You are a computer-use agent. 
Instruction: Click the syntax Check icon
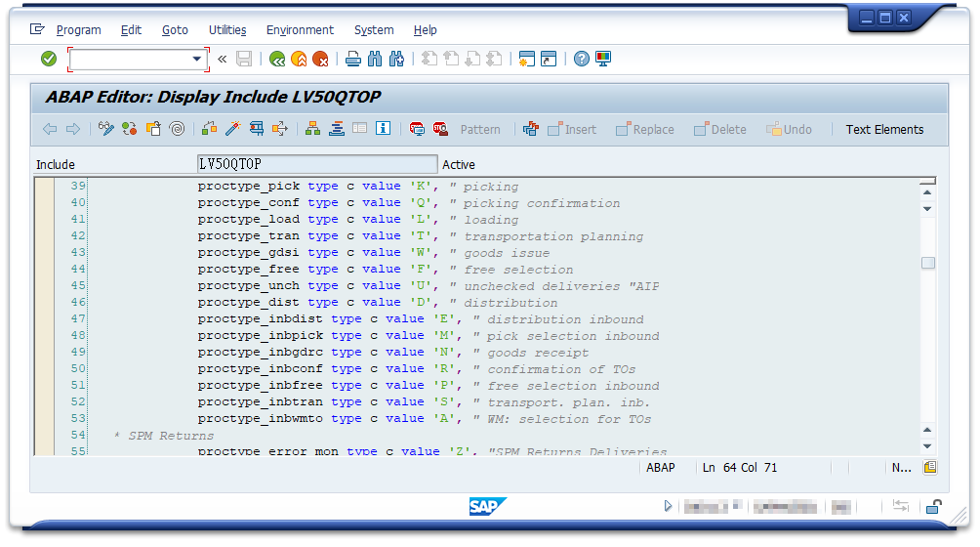[210, 129]
